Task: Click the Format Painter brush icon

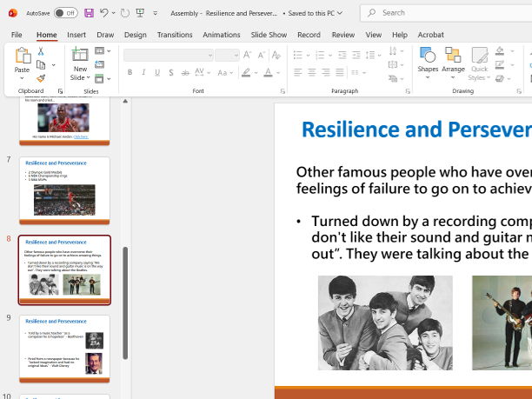Action: [41, 78]
